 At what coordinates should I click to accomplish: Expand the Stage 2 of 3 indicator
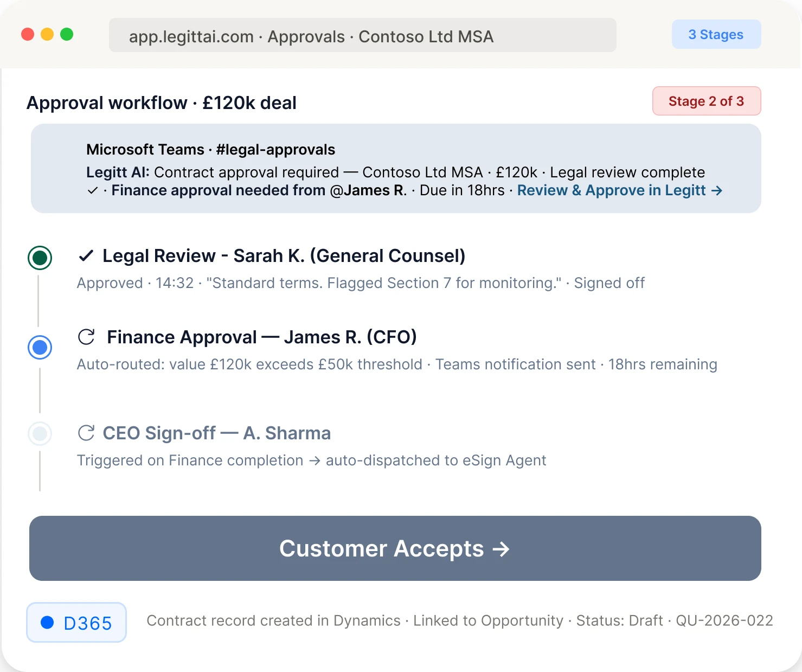[x=706, y=101]
